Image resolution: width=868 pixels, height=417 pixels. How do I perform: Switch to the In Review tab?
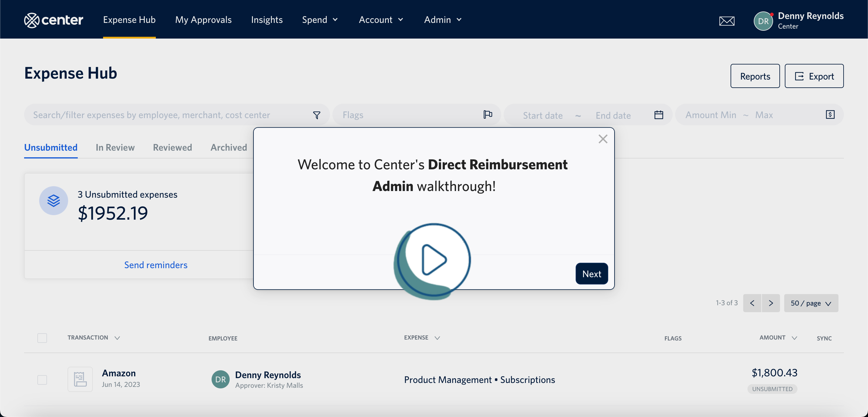[x=115, y=147]
